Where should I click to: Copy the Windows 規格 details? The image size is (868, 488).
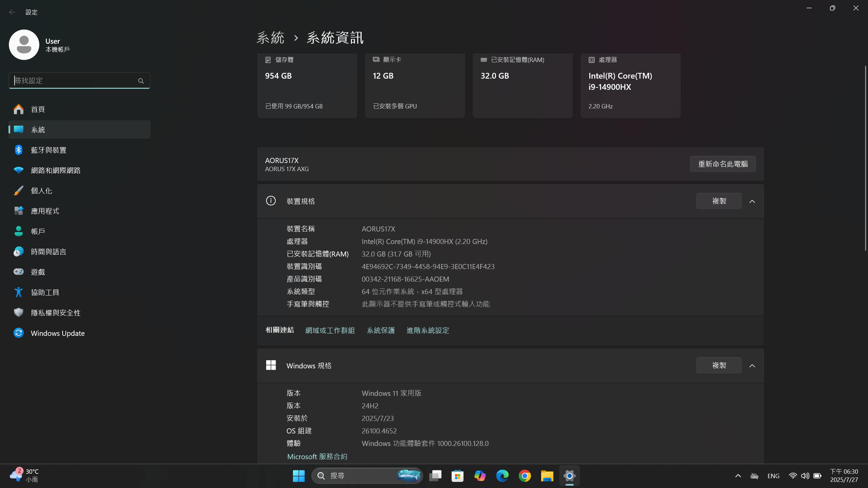[719, 365]
